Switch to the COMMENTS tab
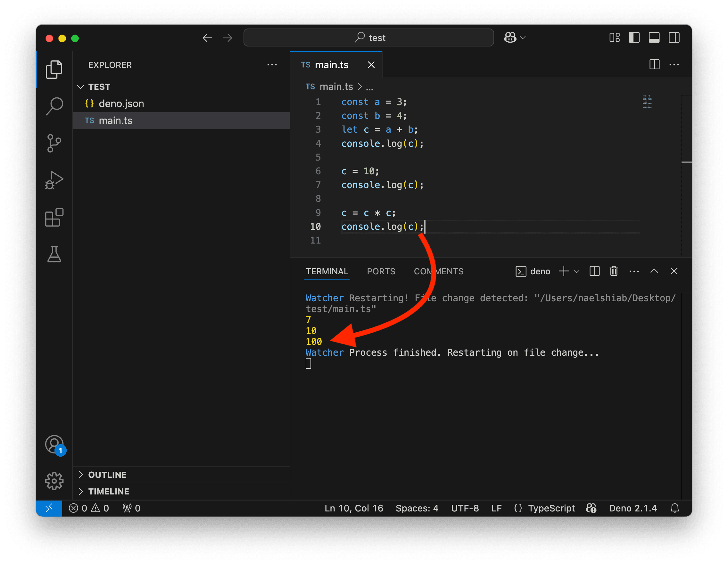The image size is (728, 564). 439,271
